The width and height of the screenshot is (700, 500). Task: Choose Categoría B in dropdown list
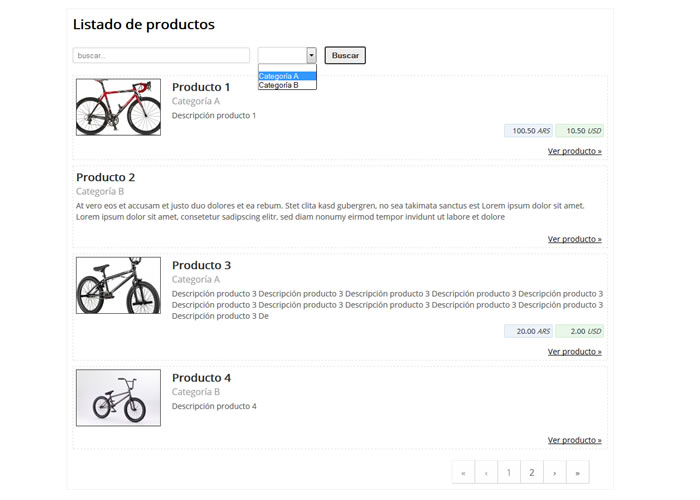point(287,85)
